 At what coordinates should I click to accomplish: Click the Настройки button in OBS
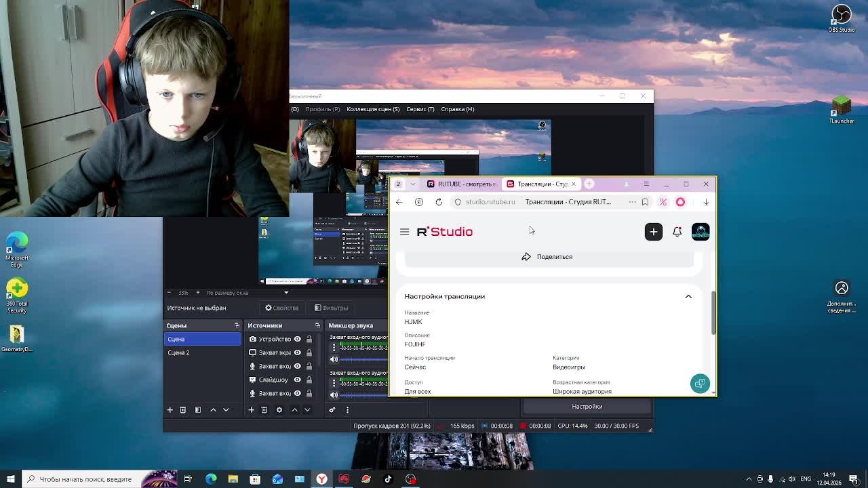[587, 406]
